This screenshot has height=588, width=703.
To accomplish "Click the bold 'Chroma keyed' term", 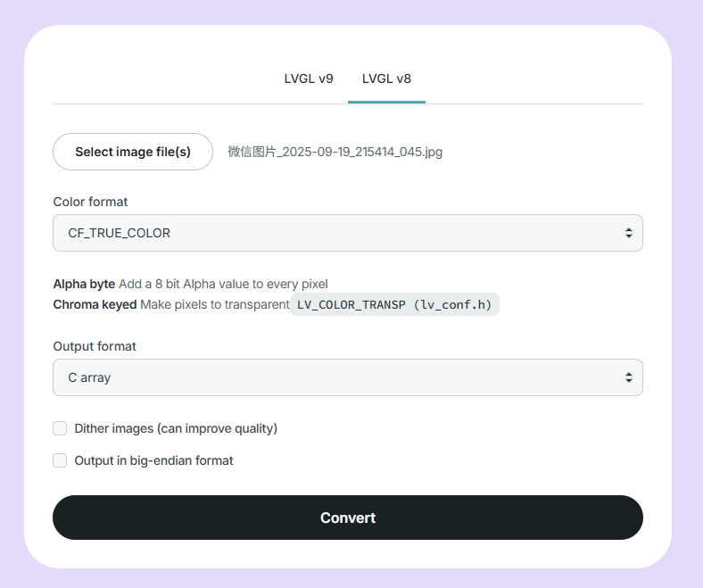I will pyautogui.click(x=95, y=304).
